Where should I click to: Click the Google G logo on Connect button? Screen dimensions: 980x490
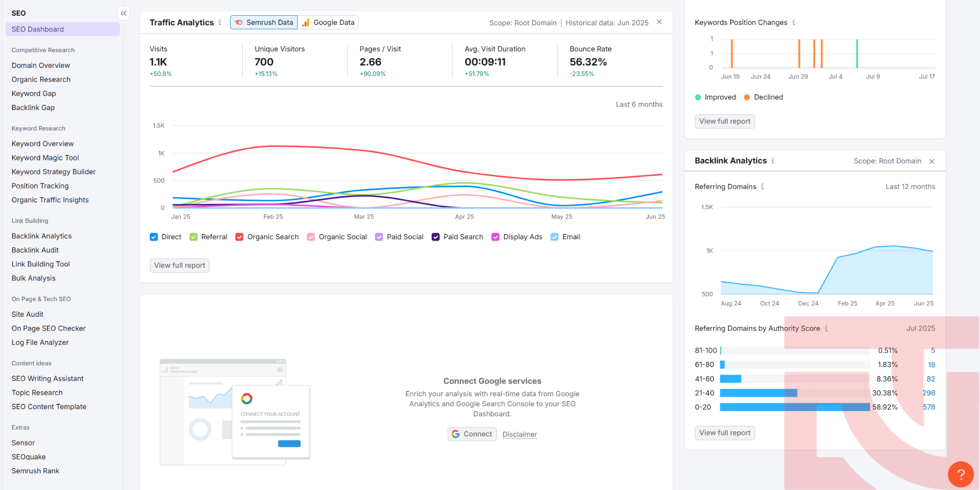click(x=456, y=434)
